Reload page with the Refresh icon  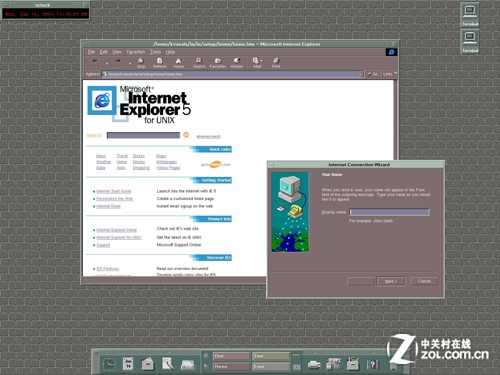(x=160, y=62)
